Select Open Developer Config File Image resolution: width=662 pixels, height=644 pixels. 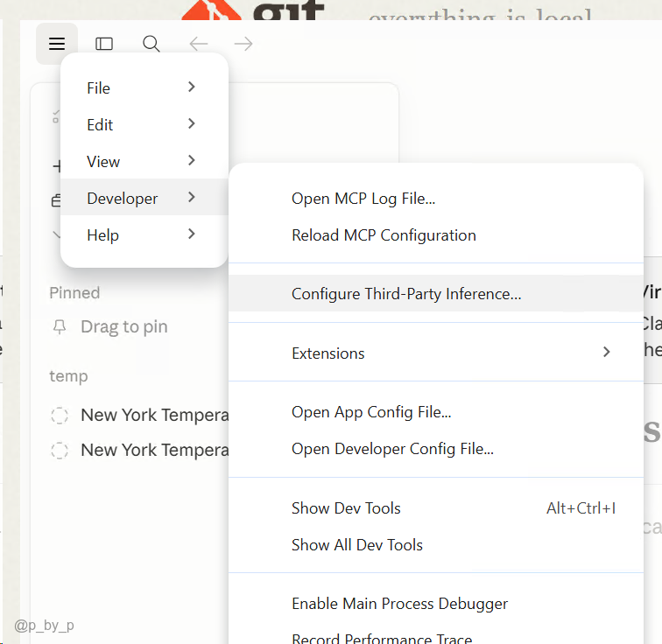point(436,448)
